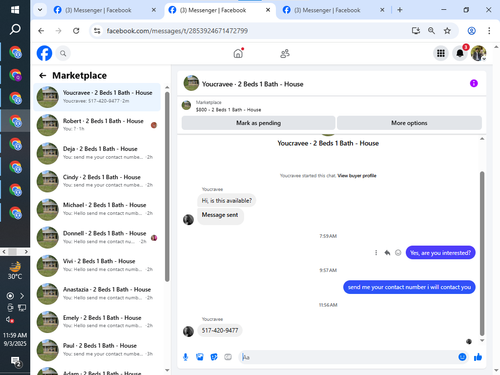
Task: Choose a sticker icon
Action: coord(214,357)
